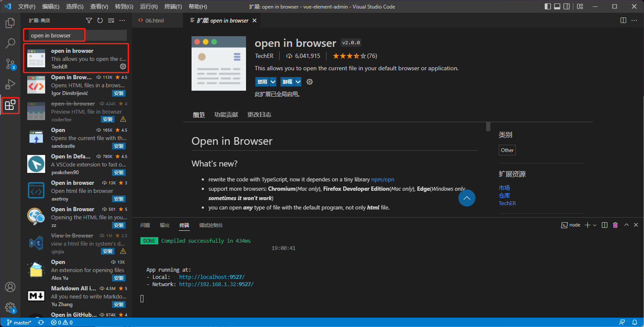Click the scroll-to-top round button

pos(467,198)
